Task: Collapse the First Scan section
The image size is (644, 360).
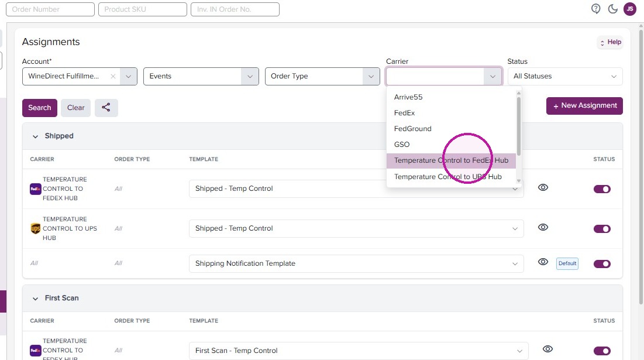Action: 35,299
